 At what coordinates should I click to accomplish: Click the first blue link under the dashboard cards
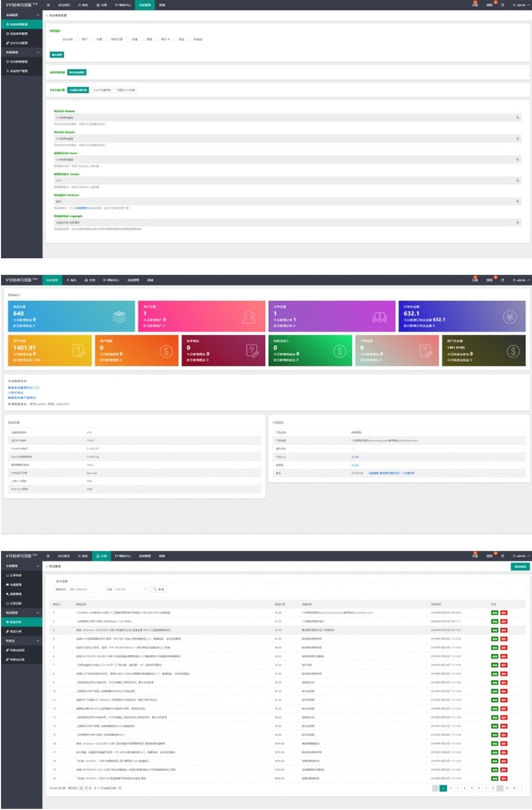click(24, 387)
